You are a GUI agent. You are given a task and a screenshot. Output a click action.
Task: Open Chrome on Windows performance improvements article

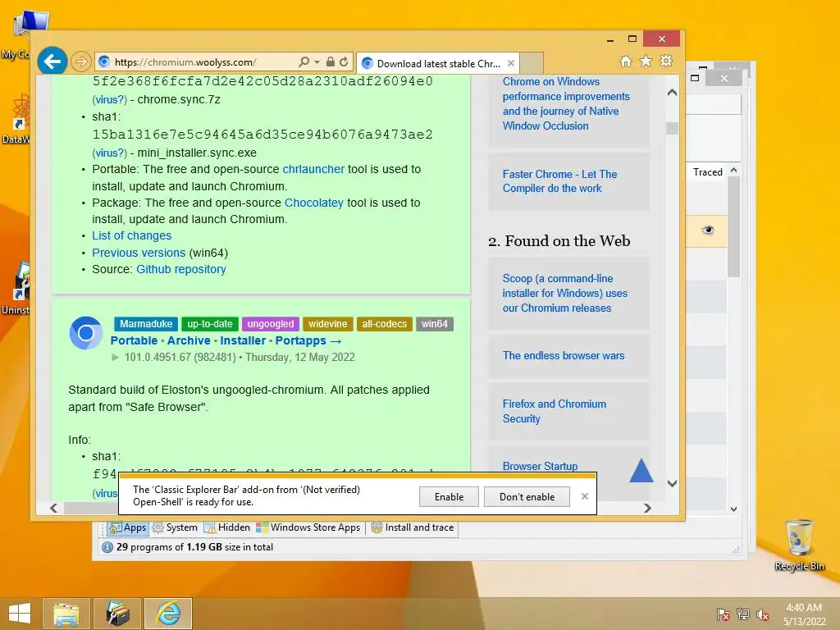[x=566, y=104]
